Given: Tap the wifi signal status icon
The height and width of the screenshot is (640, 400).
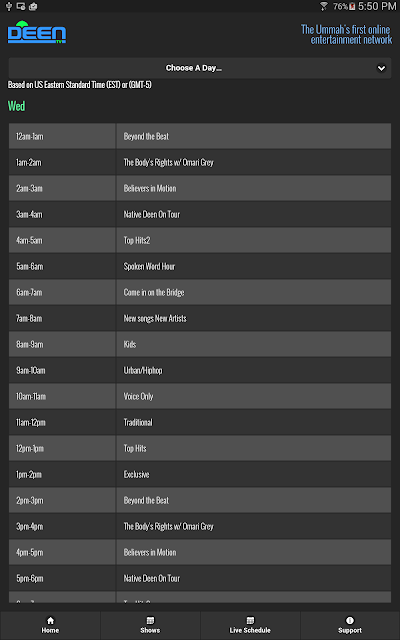Looking at the screenshot, I should pos(324,6).
